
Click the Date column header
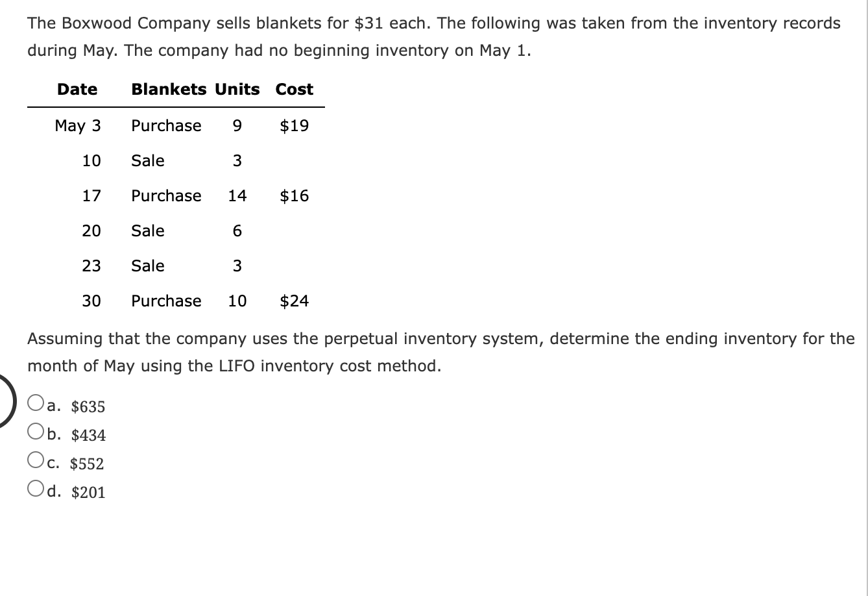77,89
